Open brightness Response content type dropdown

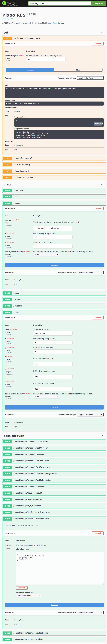click(90, 78)
